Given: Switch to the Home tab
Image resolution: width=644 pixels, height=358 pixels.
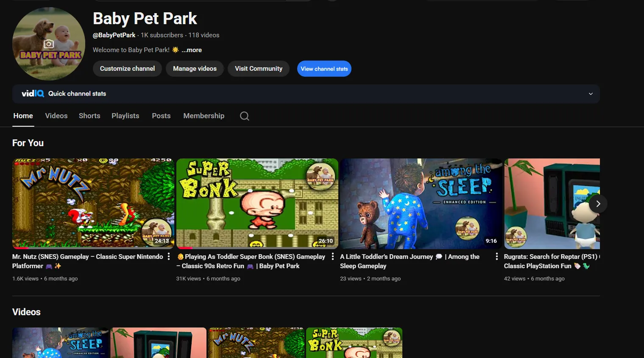Looking at the screenshot, I should [x=23, y=116].
